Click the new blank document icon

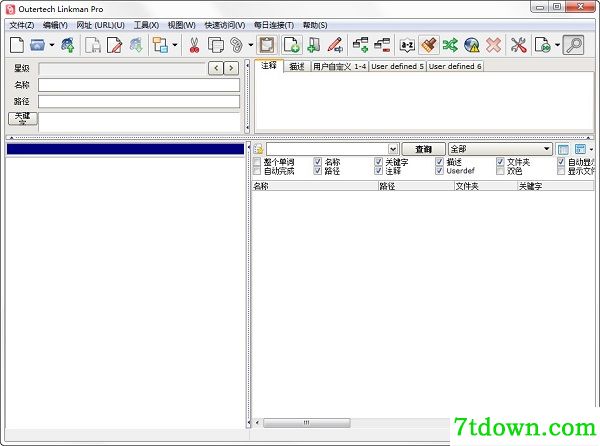click(16, 45)
